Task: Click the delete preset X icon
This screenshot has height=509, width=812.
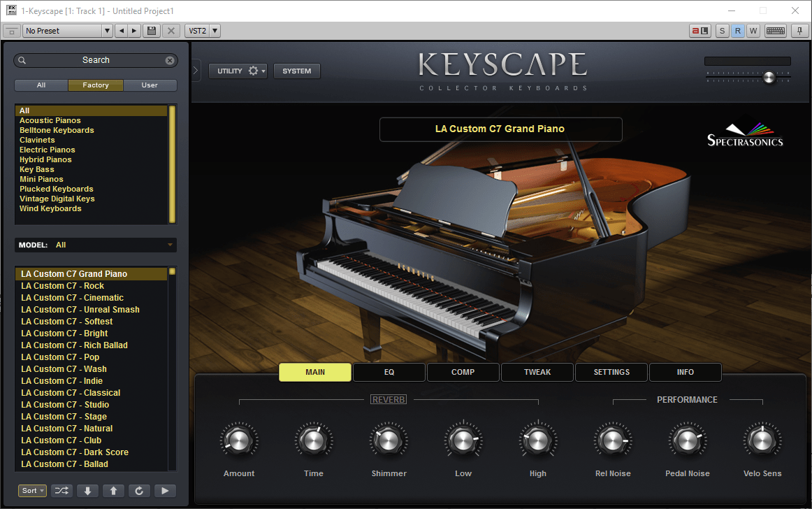Action: 171,31
